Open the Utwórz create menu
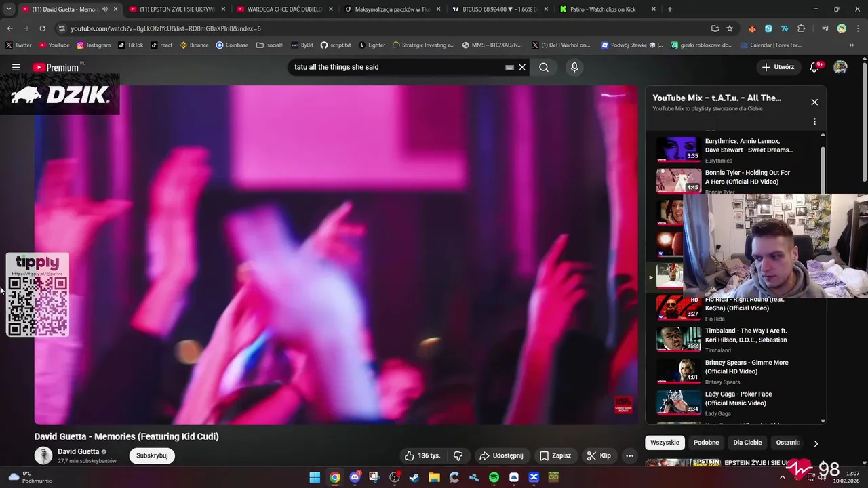This screenshot has width=868, height=488. pyautogui.click(x=778, y=67)
